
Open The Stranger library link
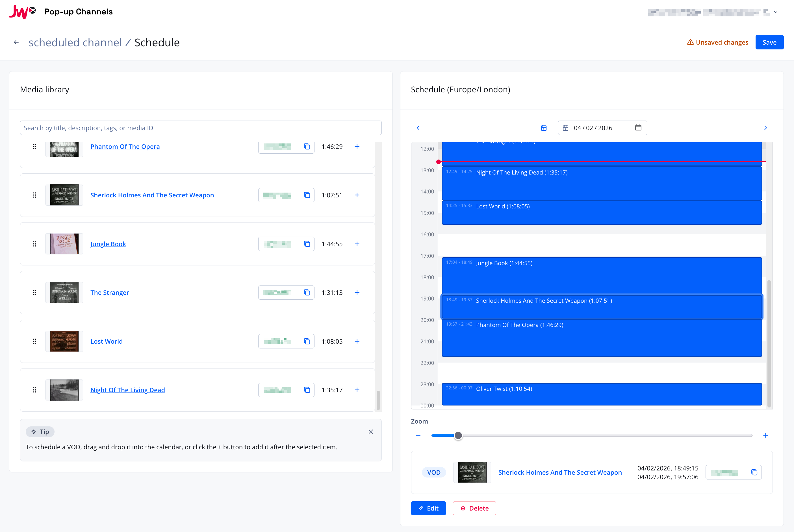click(110, 293)
